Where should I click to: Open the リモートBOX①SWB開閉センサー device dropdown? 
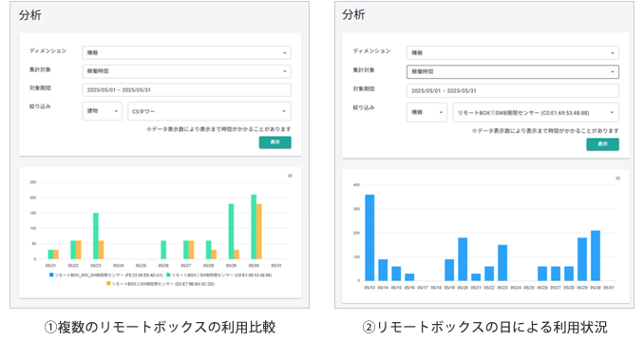coord(536,112)
